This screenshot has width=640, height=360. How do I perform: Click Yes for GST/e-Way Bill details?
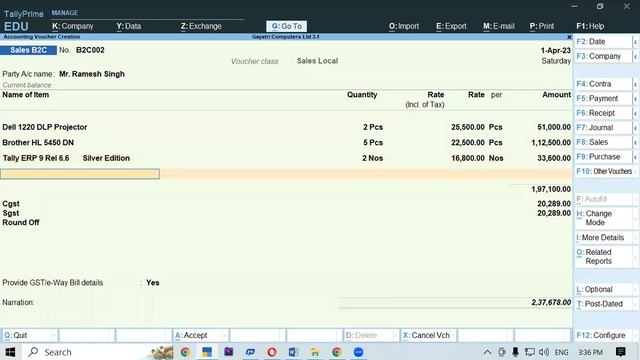(x=153, y=282)
